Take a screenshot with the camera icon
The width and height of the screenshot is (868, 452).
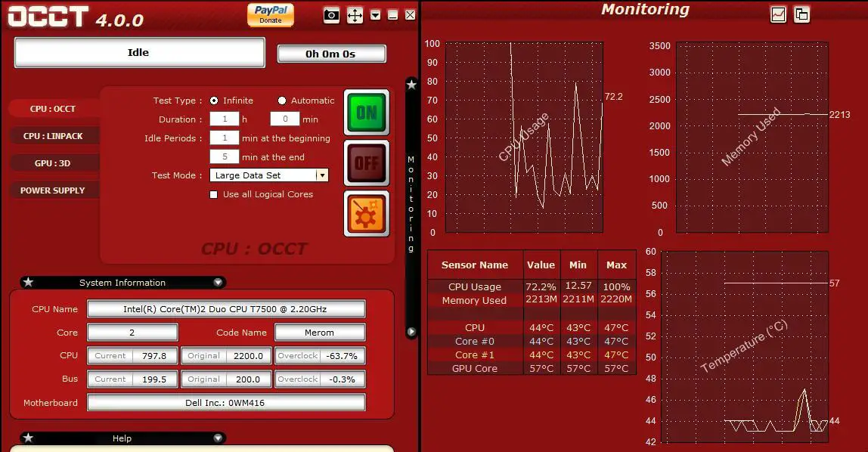pos(331,15)
